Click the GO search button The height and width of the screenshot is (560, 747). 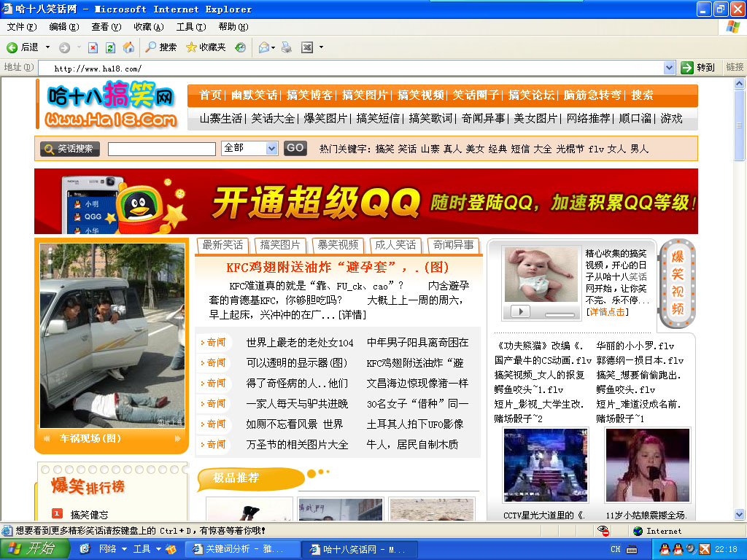click(x=295, y=148)
